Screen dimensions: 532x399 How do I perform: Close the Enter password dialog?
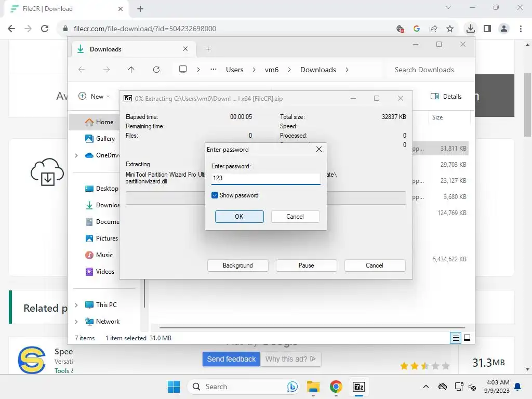pyautogui.click(x=318, y=149)
